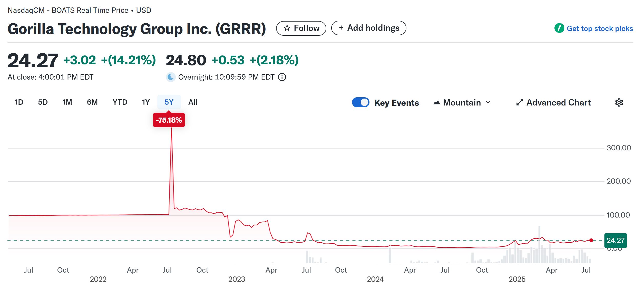This screenshot has height=288, width=644.
Task: Click the 100.00 y-axis label
Action: [x=618, y=215]
